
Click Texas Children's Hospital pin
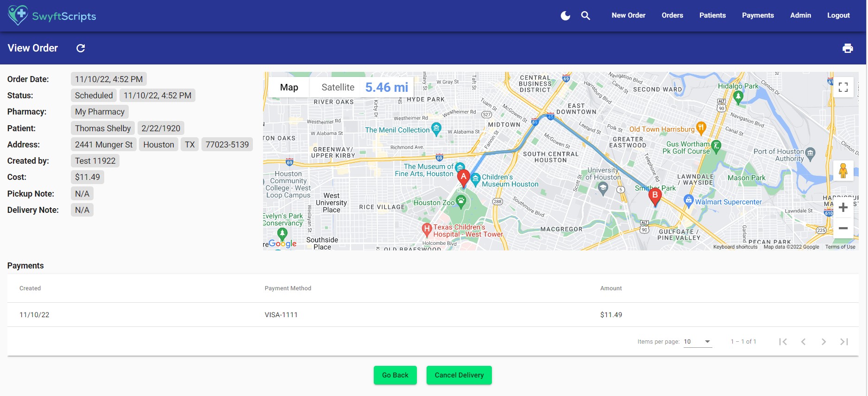(427, 229)
